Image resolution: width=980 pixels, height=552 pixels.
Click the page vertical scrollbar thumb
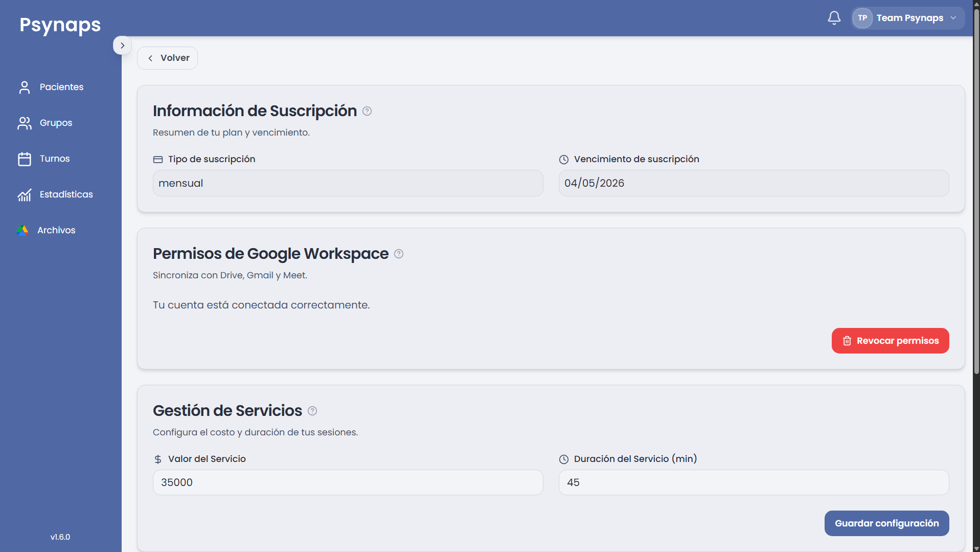tap(976, 192)
